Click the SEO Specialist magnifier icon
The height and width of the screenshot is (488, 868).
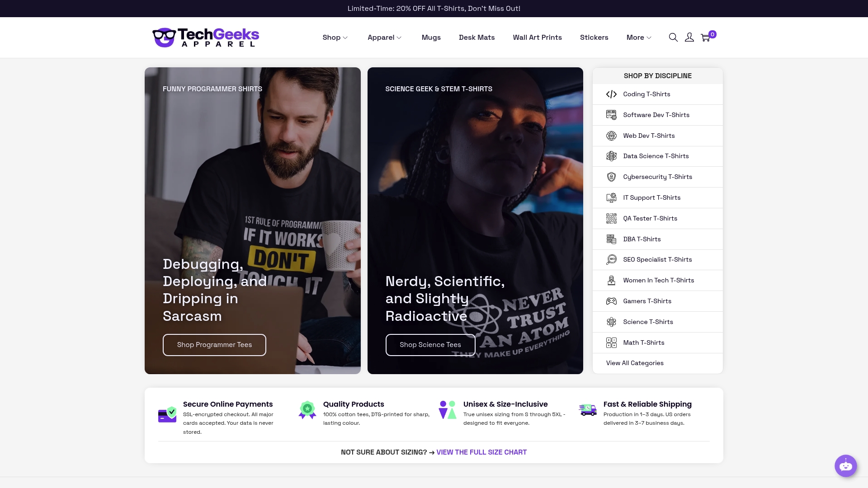coord(611,259)
